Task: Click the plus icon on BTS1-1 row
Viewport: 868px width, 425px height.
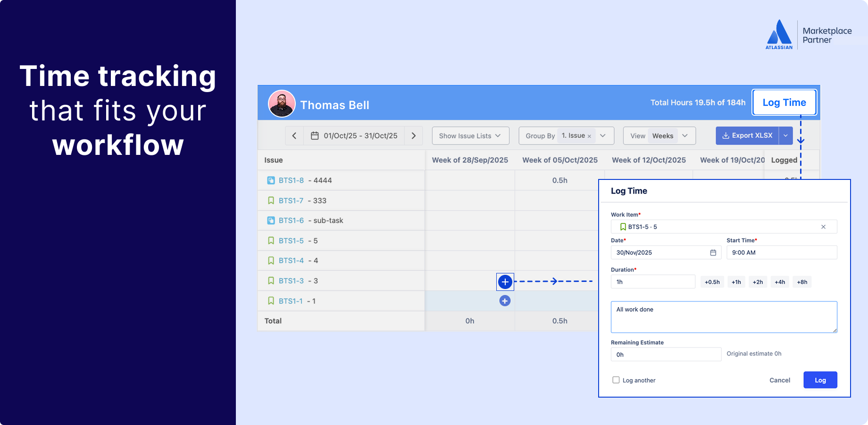Action: (x=505, y=300)
